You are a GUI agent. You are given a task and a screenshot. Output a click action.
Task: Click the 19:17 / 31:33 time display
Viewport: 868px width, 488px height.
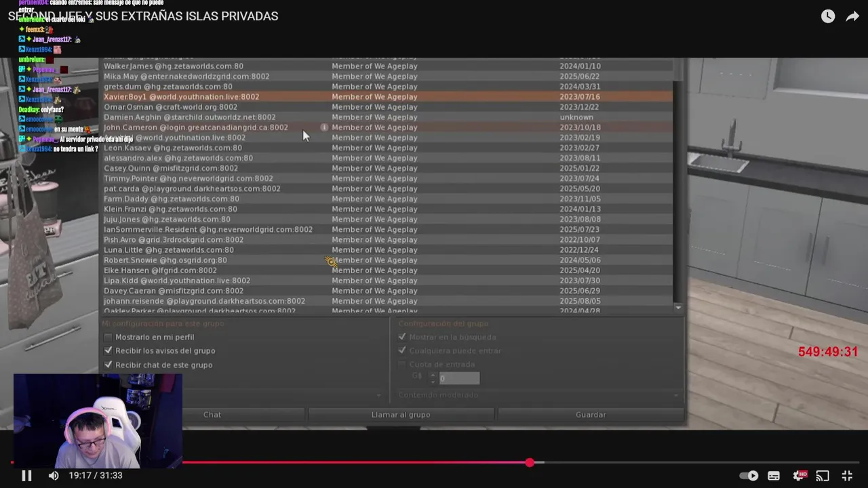[96, 476]
